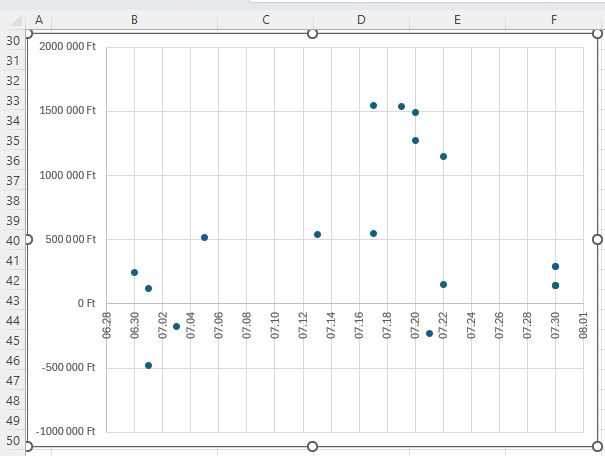
Task: Click the column B header
Action: (134, 19)
